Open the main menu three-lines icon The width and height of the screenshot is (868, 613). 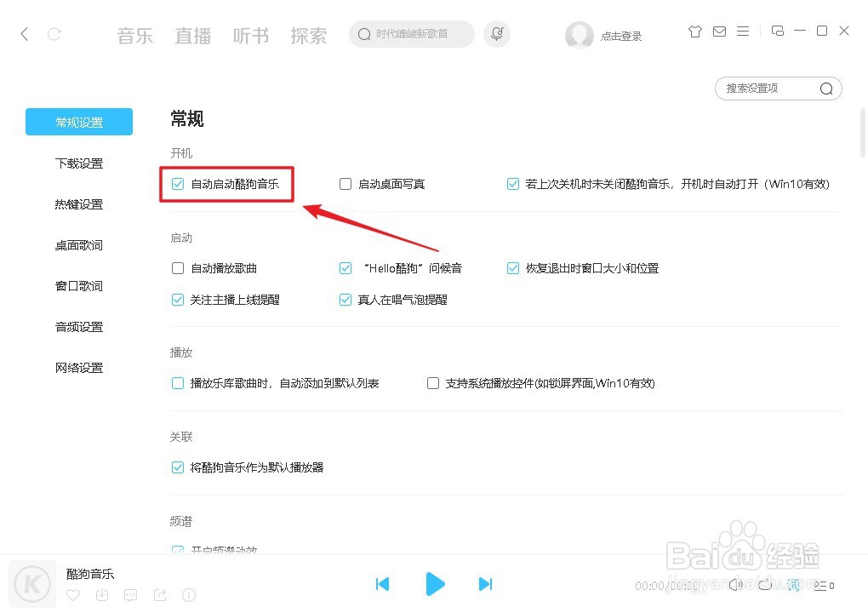(x=743, y=32)
